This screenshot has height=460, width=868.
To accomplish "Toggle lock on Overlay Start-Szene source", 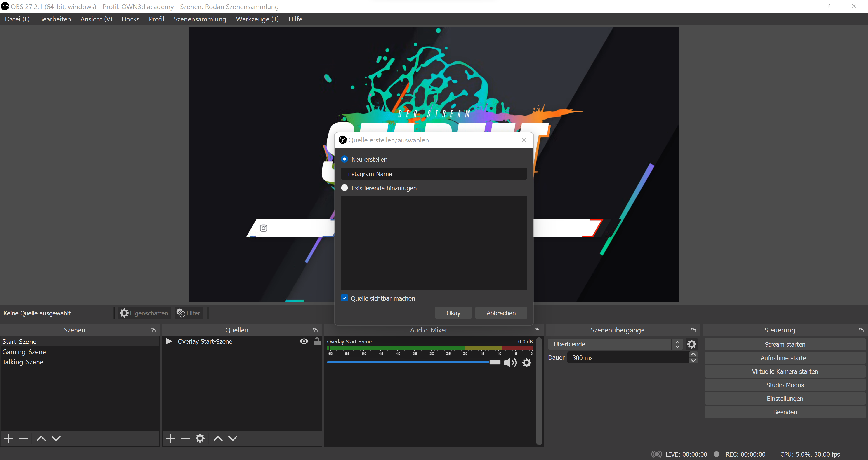I will point(317,341).
